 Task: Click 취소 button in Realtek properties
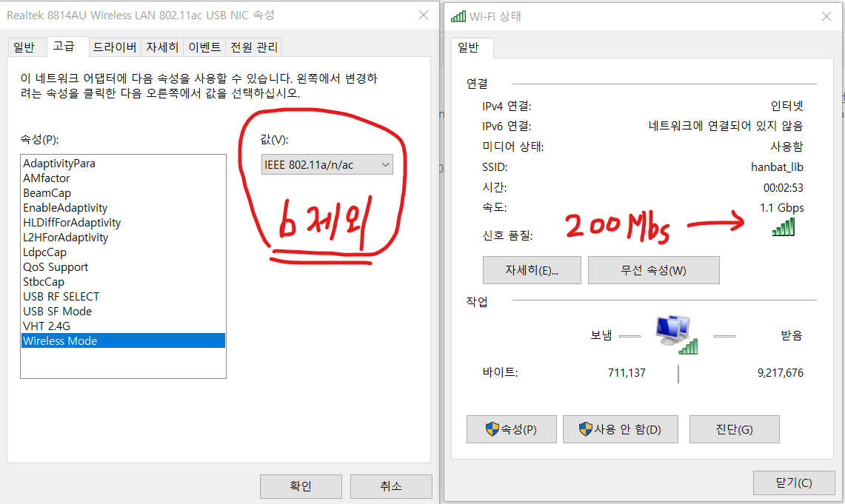pyautogui.click(x=391, y=486)
